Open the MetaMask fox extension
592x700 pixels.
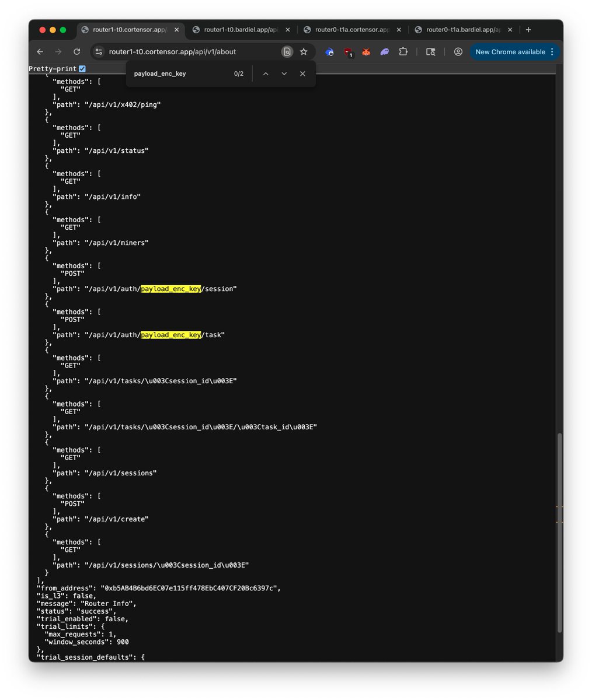pos(366,52)
